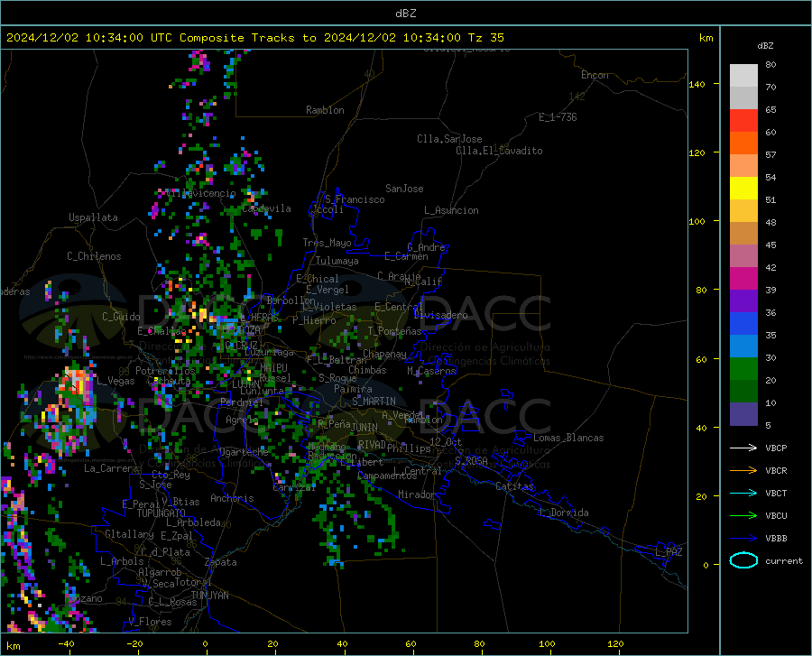Viewport: 812px width, 656px height.
Task: Click the 140 tick on y-axis
Action: (697, 84)
